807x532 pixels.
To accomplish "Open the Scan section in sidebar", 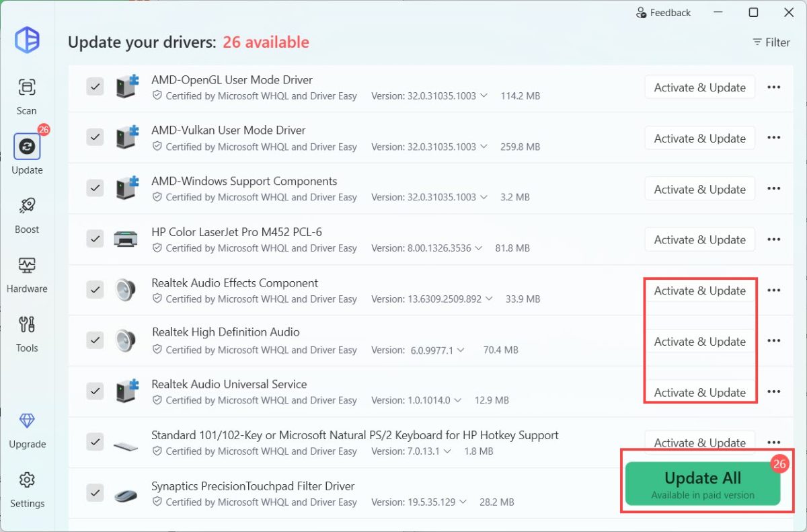I will point(27,96).
